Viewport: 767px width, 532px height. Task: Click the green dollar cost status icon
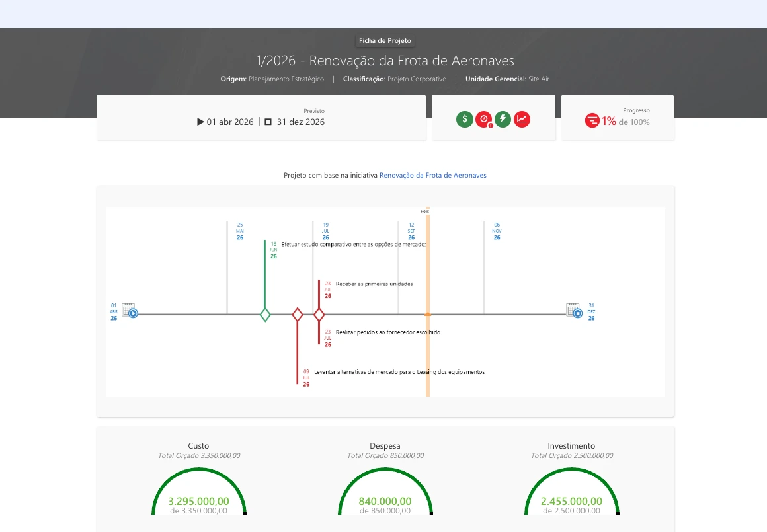coord(465,120)
